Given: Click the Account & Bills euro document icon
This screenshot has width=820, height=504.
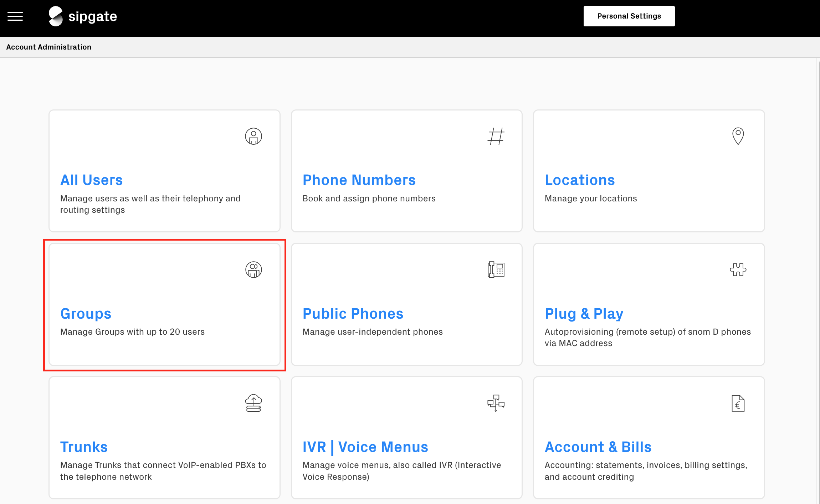Looking at the screenshot, I should tap(738, 403).
